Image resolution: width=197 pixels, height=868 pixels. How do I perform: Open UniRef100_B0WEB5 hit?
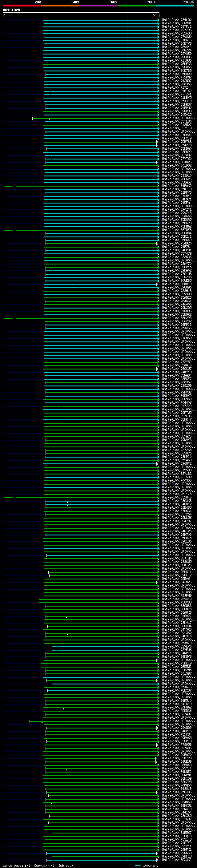(176, 281)
